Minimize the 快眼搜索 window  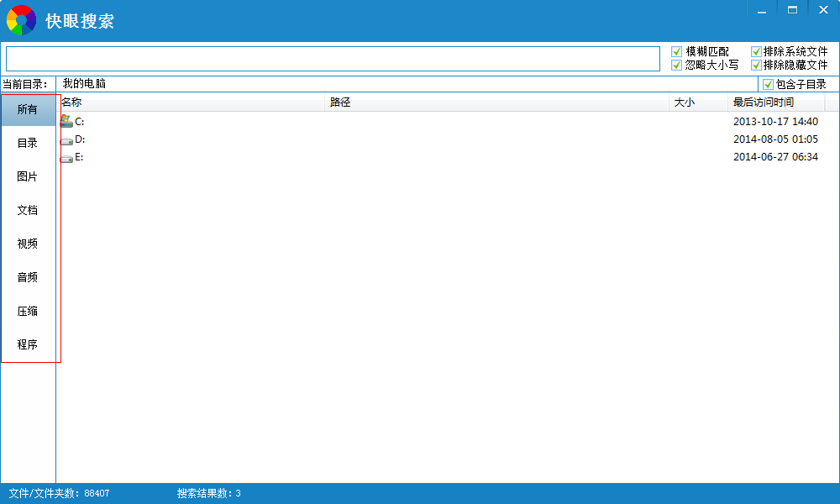762,10
